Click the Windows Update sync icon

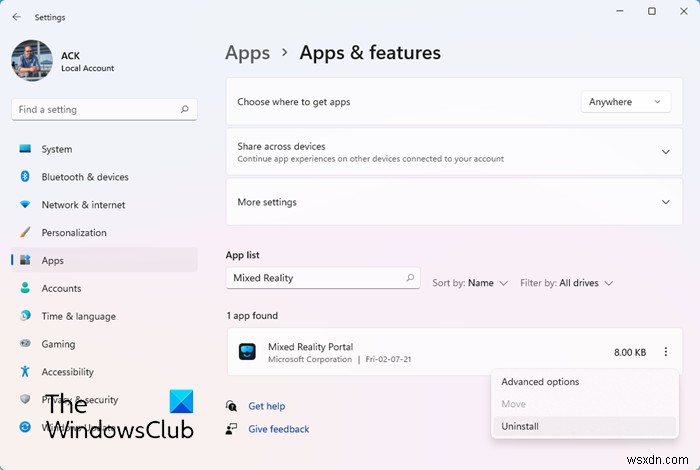[x=25, y=427]
